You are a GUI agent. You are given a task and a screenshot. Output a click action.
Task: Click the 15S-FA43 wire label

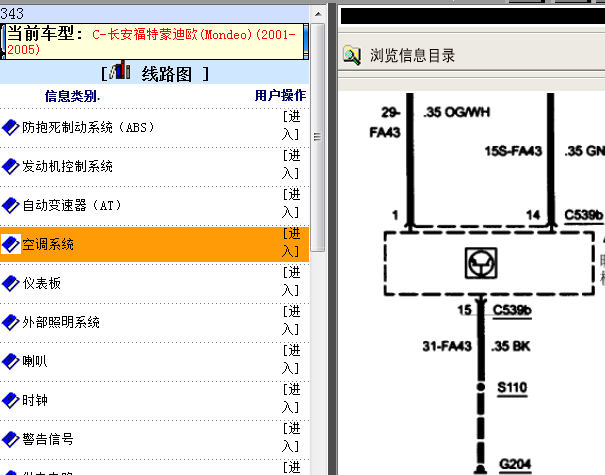513,151
